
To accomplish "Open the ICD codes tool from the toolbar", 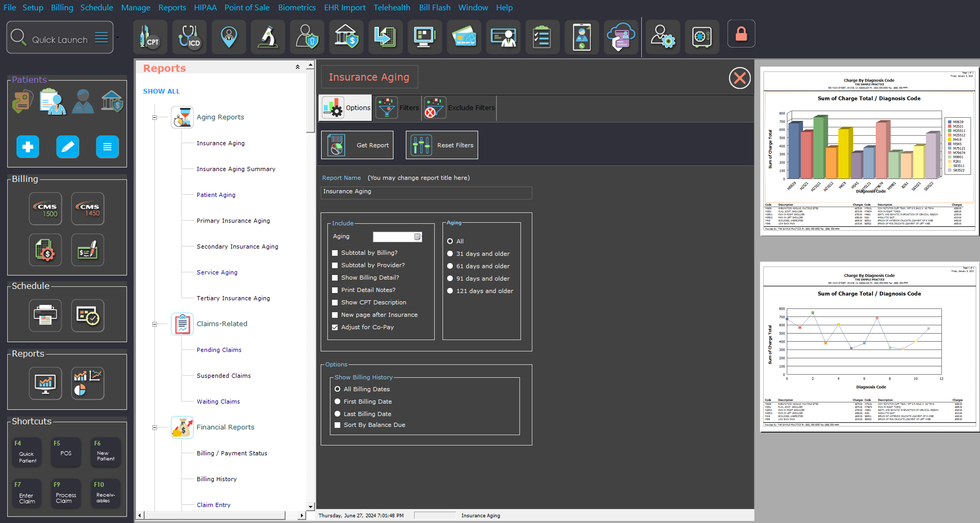I will [189, 37].
